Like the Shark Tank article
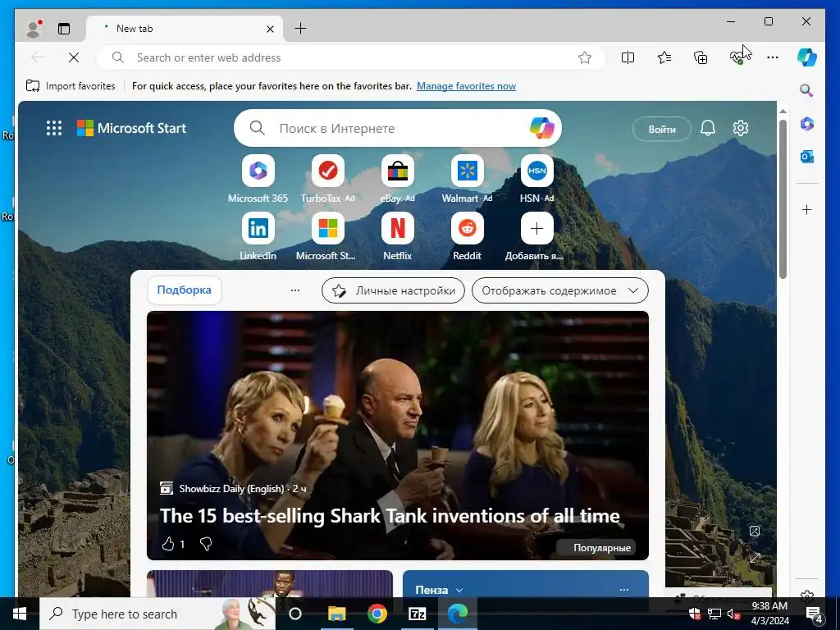This screenshot has height=630, width=840. pyautogui.click(x=168, y=545)
